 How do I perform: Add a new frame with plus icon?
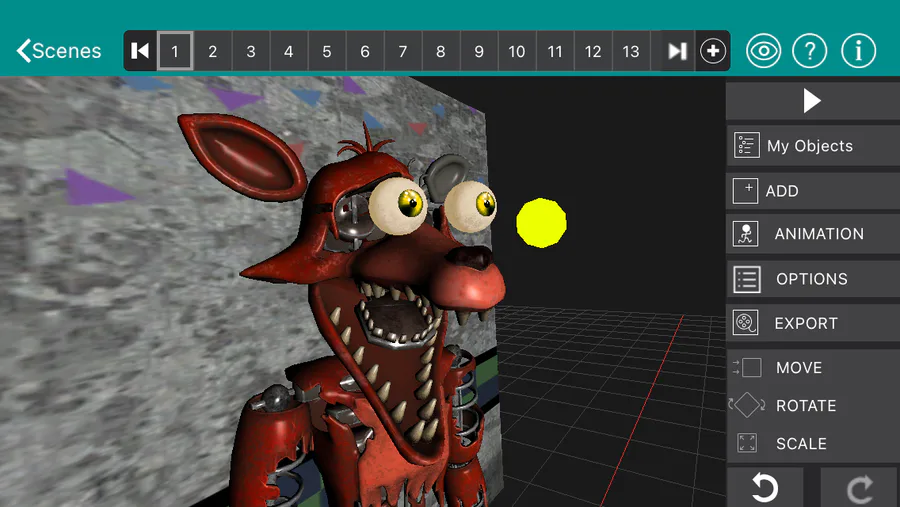(713, 51)
